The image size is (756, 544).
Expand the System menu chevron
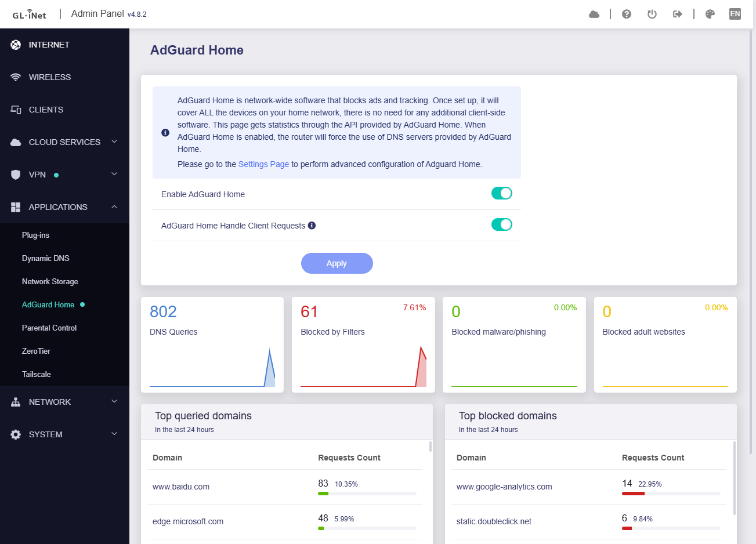pos(114,434)
